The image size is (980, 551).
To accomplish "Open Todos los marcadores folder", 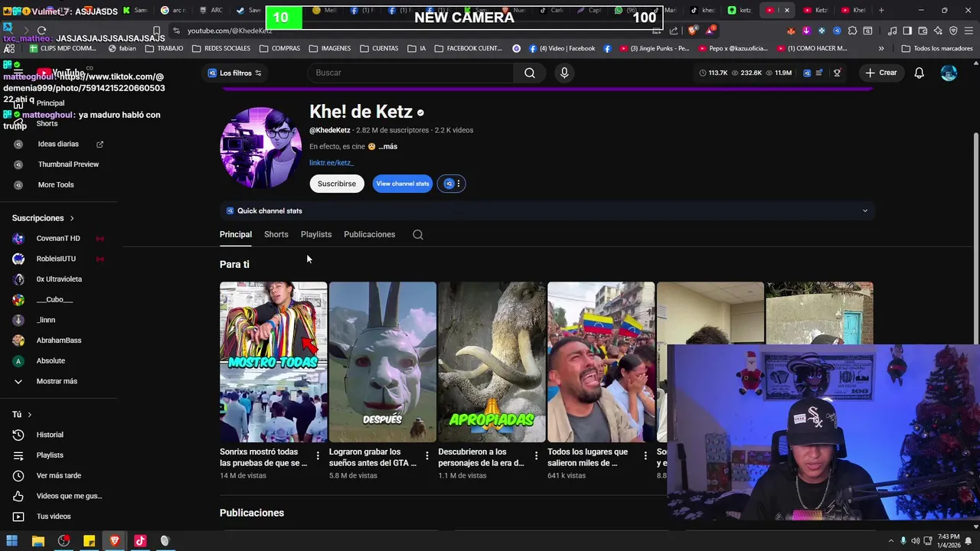I will tap(937, 48).
